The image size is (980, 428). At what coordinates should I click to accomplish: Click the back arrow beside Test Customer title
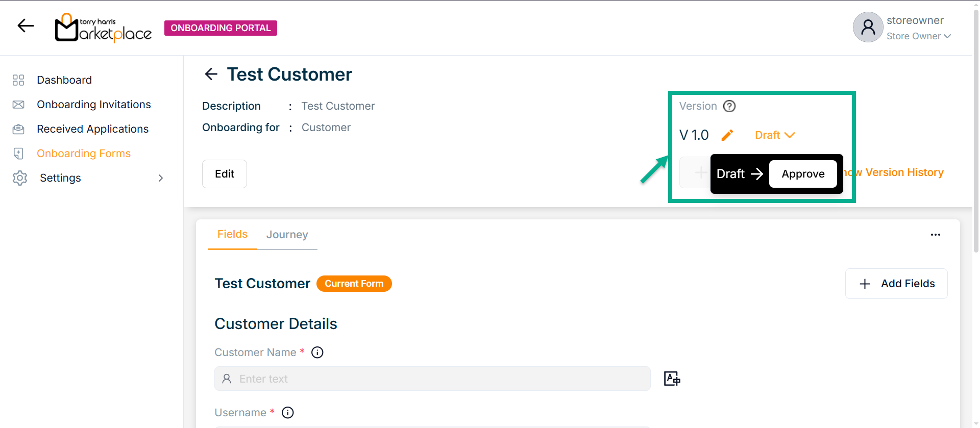coord(211,74)
